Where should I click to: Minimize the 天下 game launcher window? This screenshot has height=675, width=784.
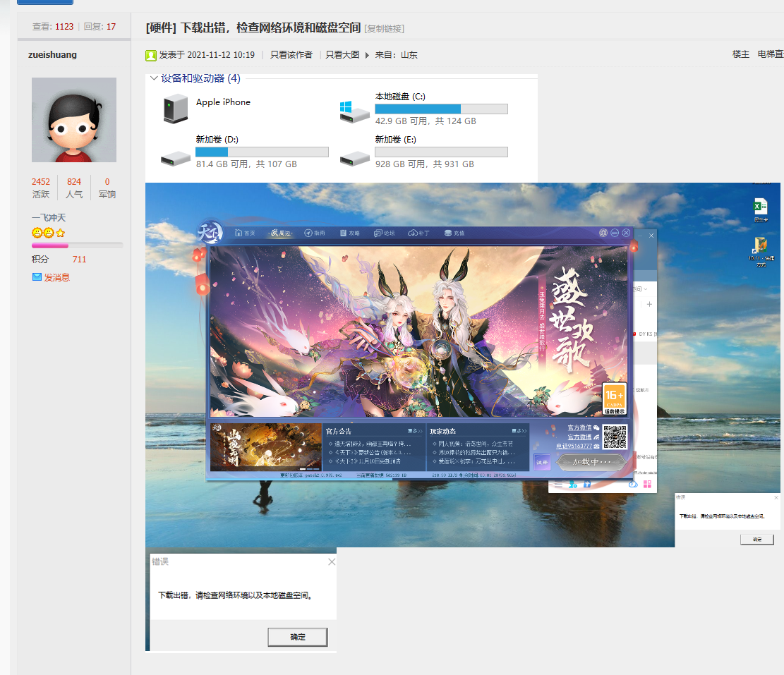(x=615, y=233)
